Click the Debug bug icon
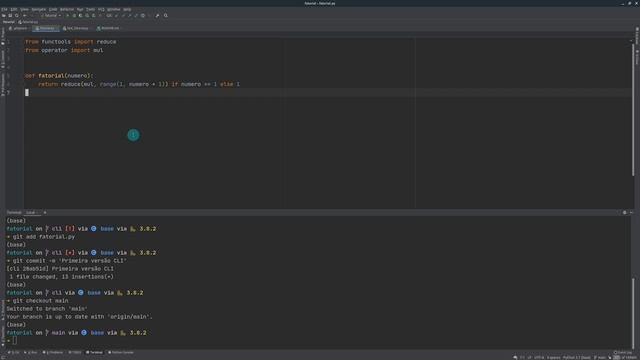Screen dimensions: 640x360 coord(74,16)
